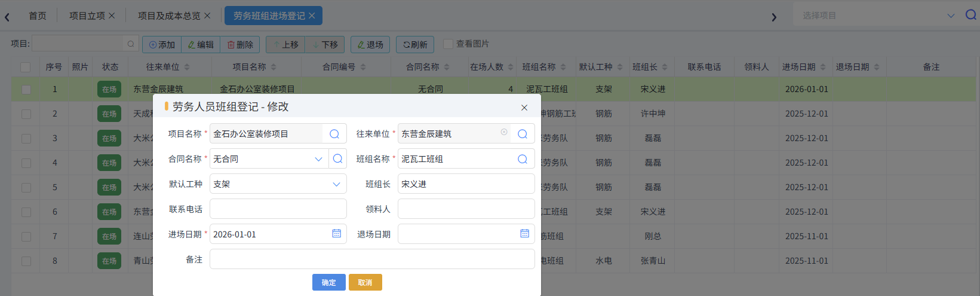Confirm with the 确定 button

[x=328, y=282]
